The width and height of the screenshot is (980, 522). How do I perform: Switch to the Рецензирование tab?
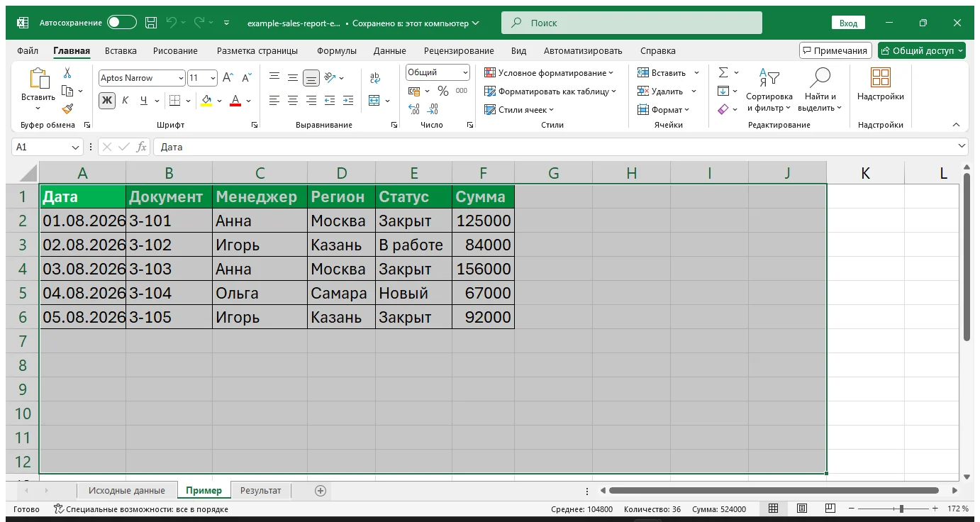point(459,50)
